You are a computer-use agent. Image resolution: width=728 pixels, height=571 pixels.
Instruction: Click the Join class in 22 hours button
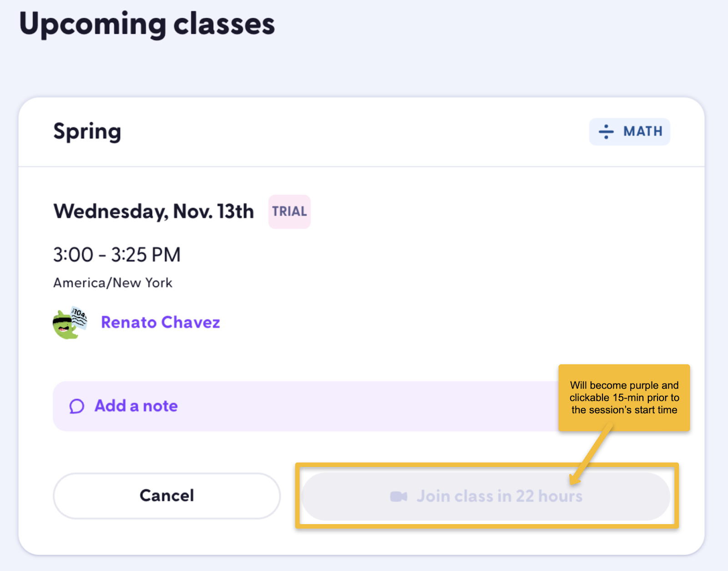pos(486,496)
